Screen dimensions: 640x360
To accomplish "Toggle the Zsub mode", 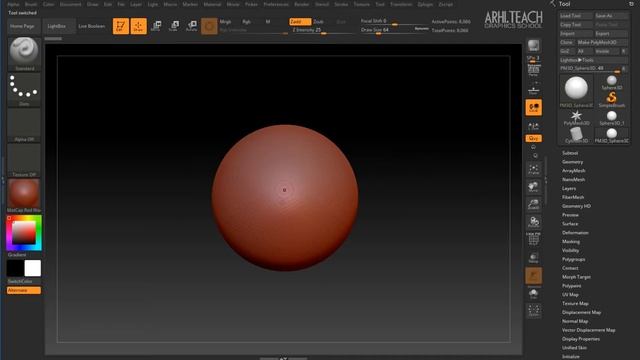I will [x=318, y=22].
